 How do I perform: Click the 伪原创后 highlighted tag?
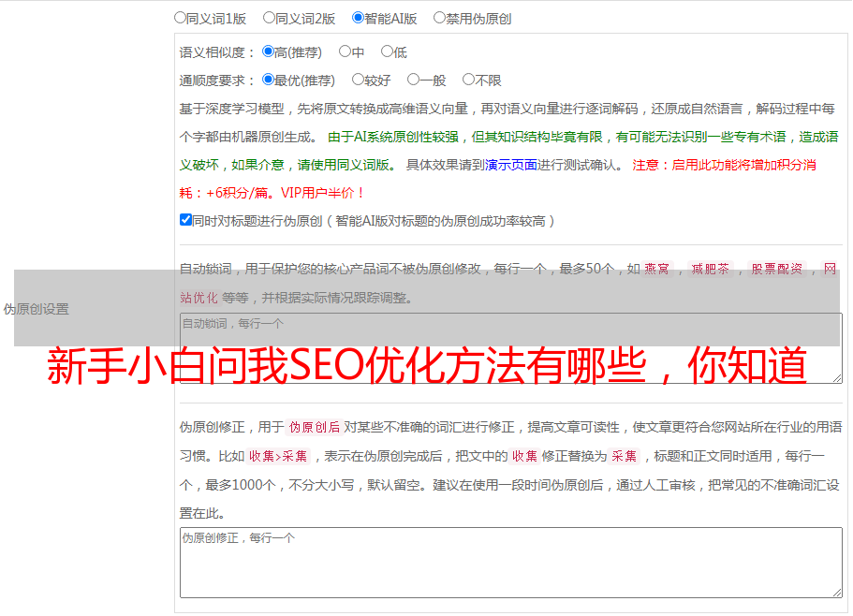315,427
